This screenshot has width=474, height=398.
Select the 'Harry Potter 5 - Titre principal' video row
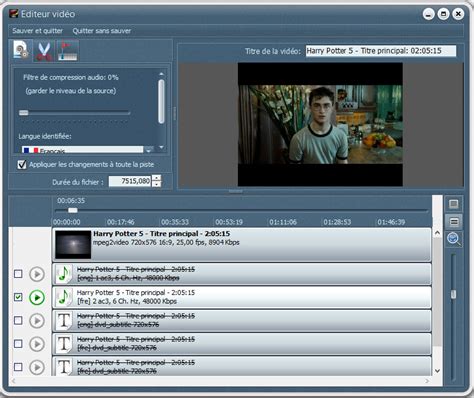(242, 245)
